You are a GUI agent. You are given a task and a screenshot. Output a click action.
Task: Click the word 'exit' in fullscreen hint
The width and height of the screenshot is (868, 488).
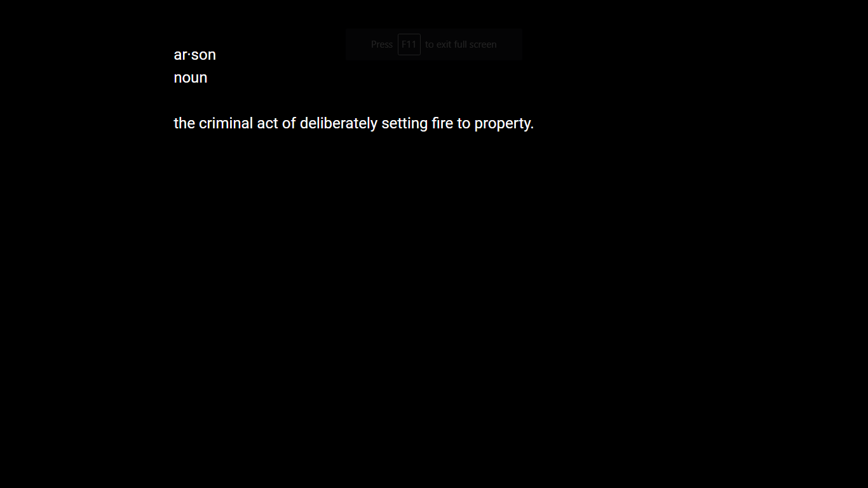444,44
